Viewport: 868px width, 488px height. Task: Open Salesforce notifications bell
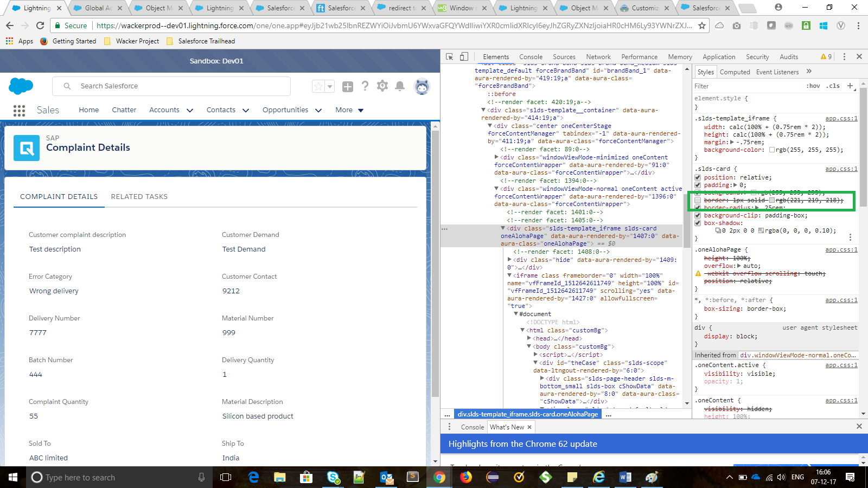(400, 86)
